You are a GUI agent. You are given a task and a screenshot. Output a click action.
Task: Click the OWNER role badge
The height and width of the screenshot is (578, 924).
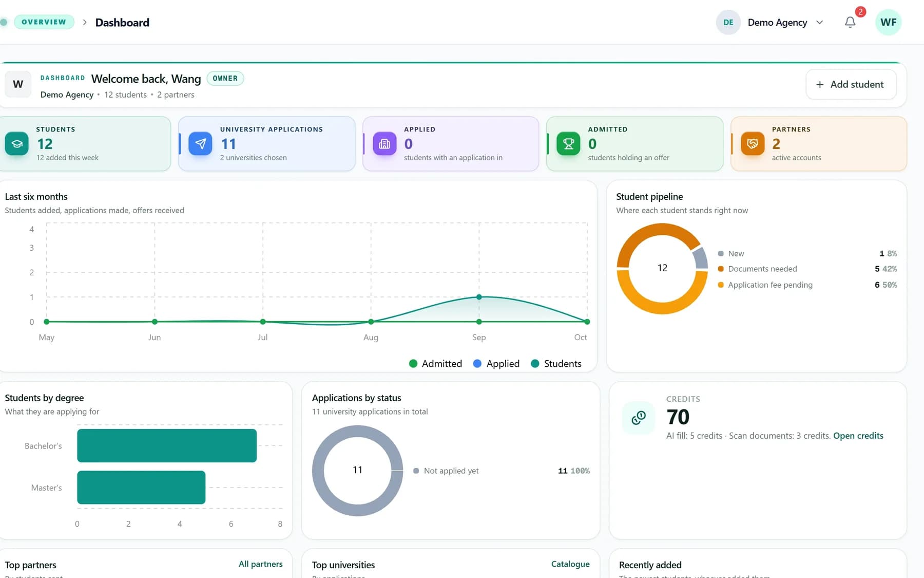[x=225, y=79]
